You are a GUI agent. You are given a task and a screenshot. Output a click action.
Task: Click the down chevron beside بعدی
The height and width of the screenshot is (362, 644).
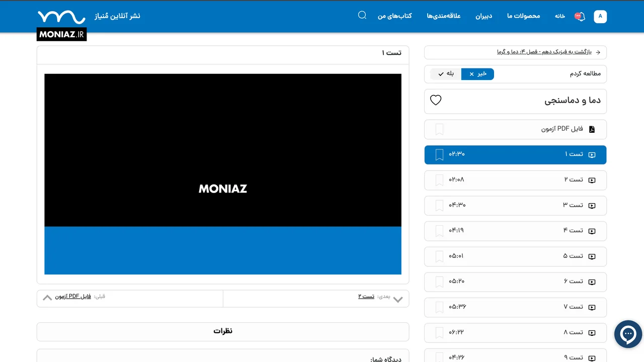[x=398, y=299]
